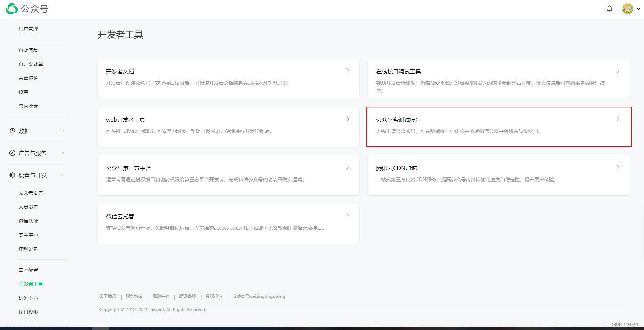The width and height of the screenshot is (644, 330).
Task: Click the web开发者工具 description text
Action: pyautogui.click(x=189, y=131)
